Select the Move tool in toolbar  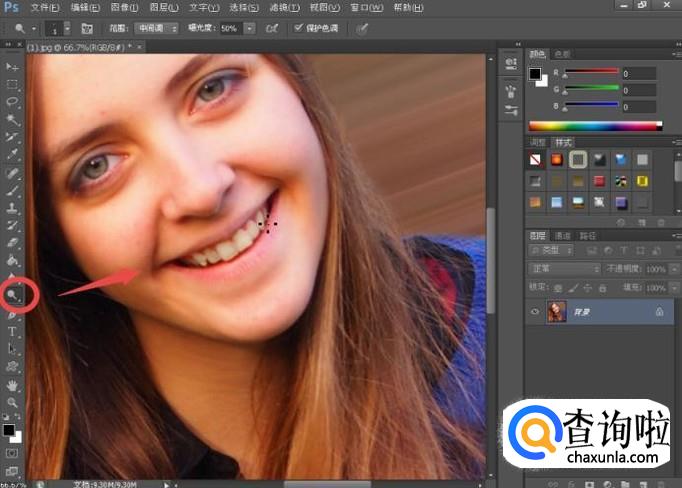(x=13, y=66)
